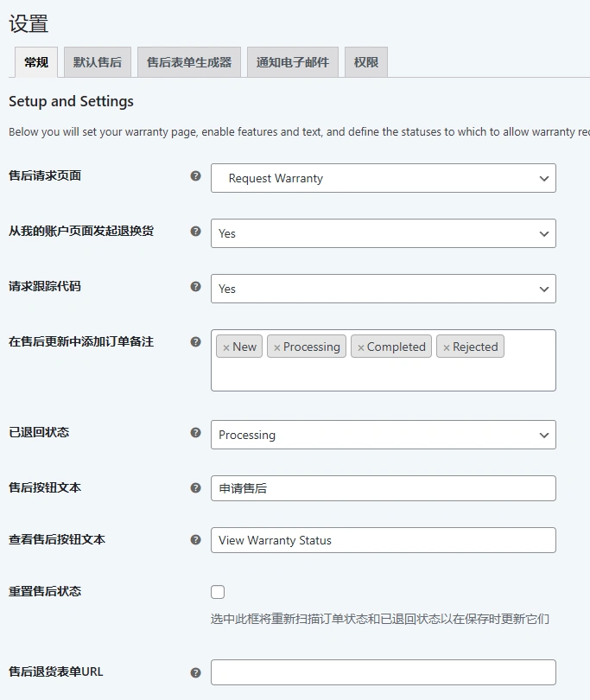This screenshot has height=700, width=590.
Task: Click the × on the Processing status tag
Action: pyautogui.click(x=277, y=346)
